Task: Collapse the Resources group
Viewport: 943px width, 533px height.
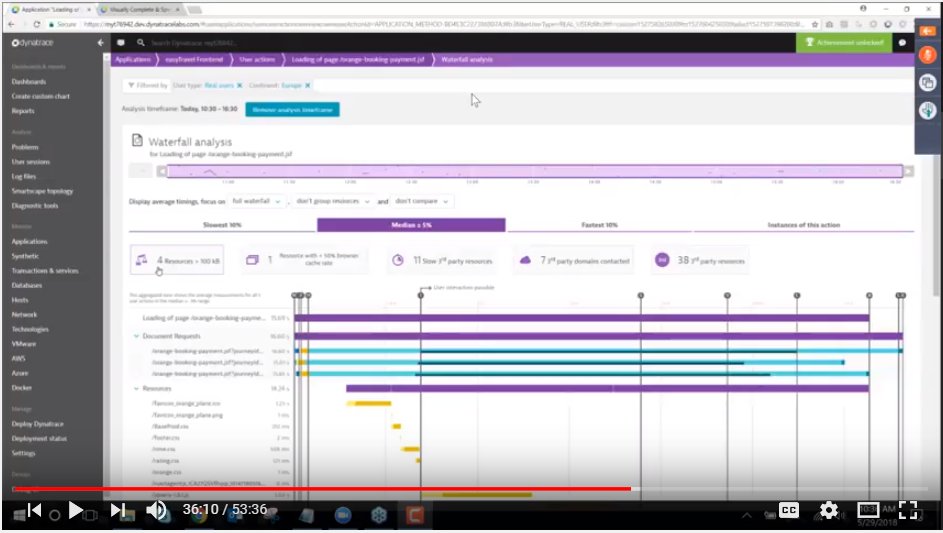Action: pos(136,389)
